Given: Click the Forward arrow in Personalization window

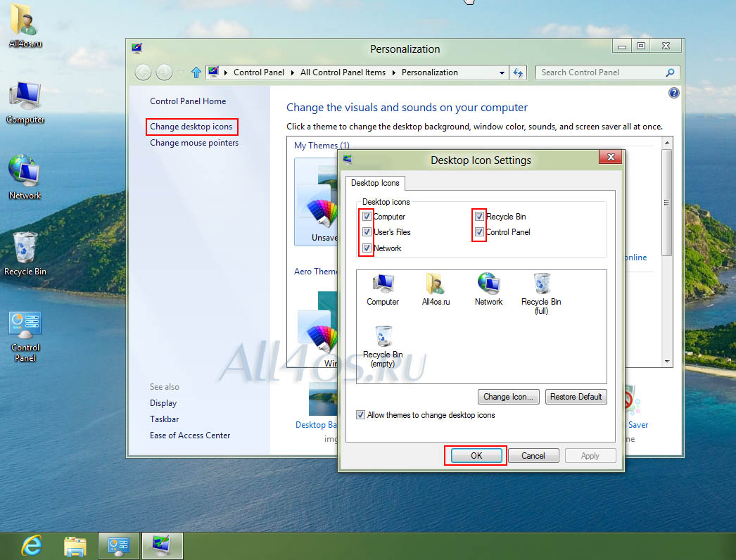Looking at the screenshot, I should pyautogui.click(x=164, y=72).
